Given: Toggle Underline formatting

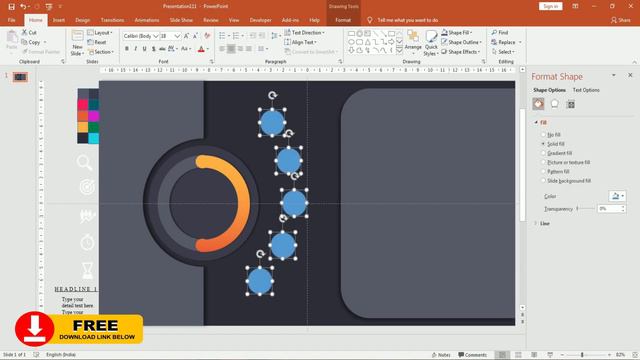Looking at the screenshot, I should 144,49.
